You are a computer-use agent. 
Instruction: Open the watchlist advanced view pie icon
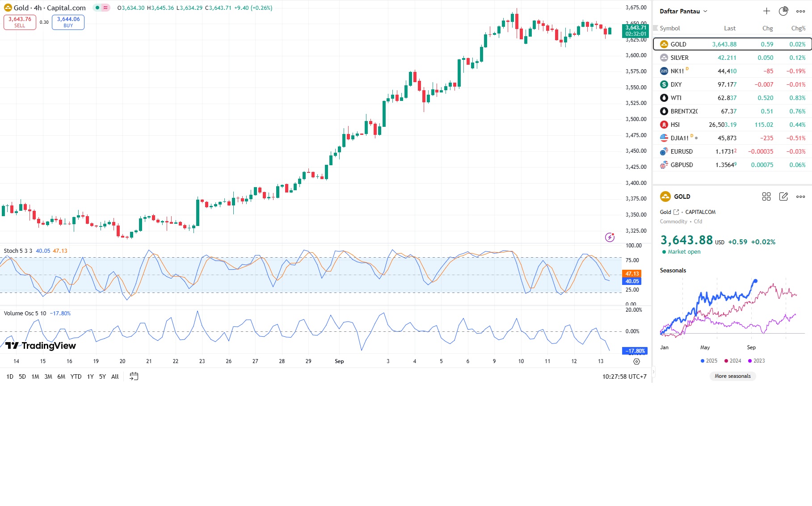coord(783,11)
